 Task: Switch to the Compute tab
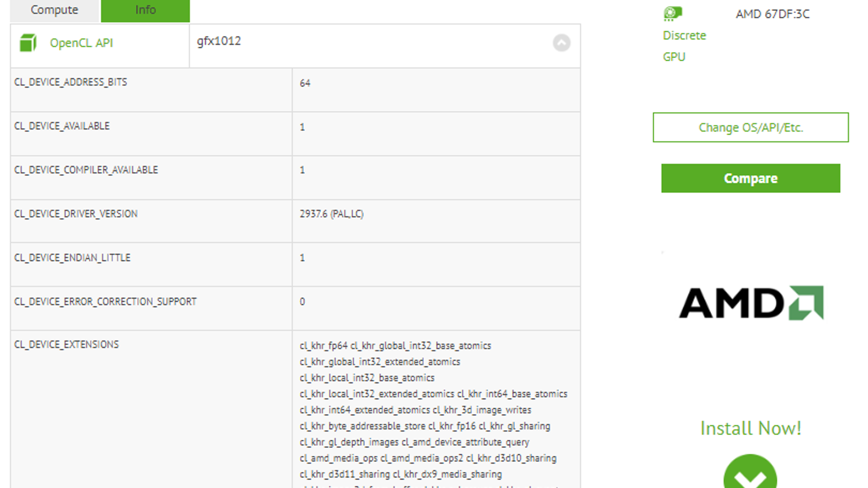click(x=54, y=10)
